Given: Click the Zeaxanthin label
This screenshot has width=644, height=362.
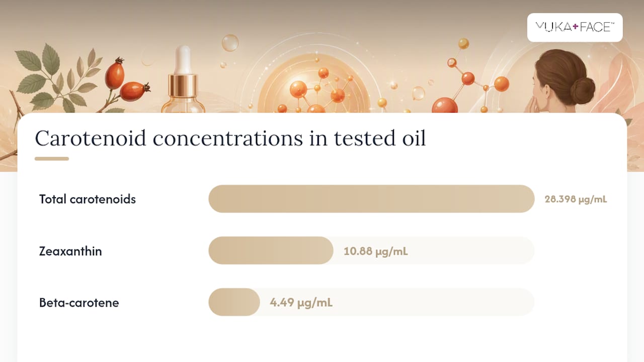Looking at the screenshot, I should (x=70, y=251).
